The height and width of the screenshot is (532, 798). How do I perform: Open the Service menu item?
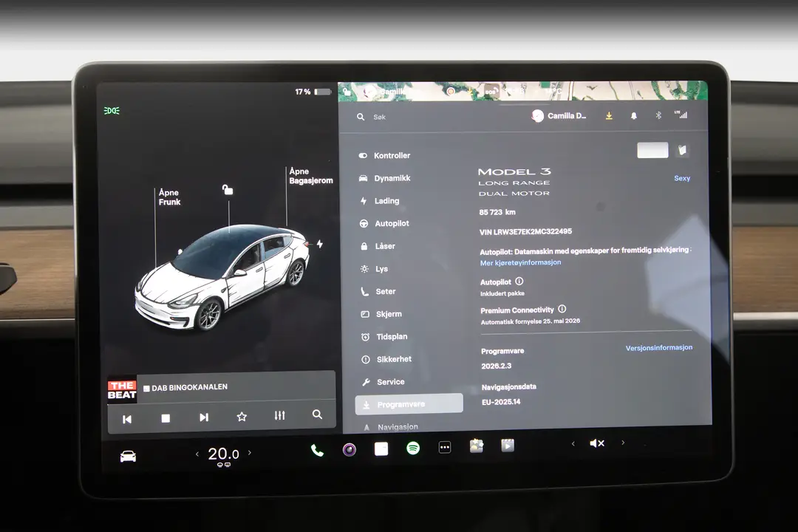[x=383, y=382]
